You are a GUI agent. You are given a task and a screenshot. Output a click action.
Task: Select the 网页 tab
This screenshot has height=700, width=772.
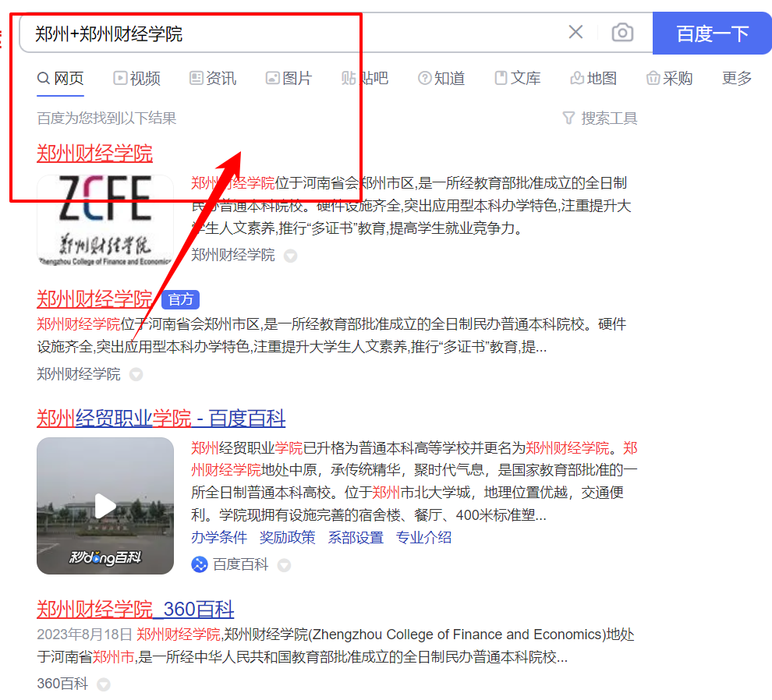[61, 78]
